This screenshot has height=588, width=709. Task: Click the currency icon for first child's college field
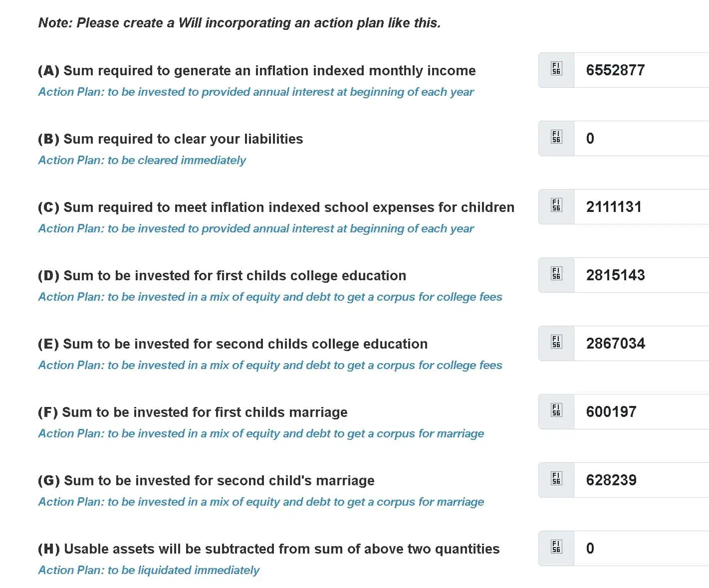(555, 274)
